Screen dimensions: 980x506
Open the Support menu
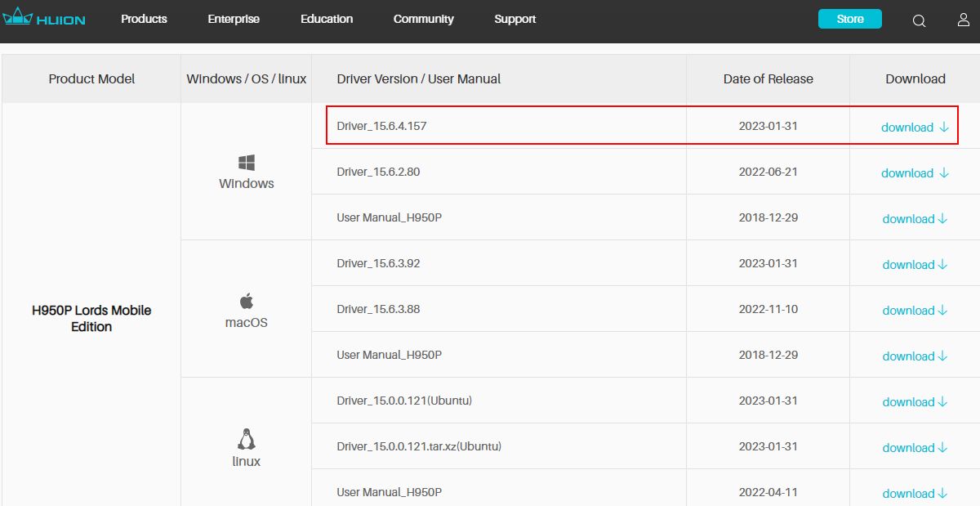pos(515,19)
